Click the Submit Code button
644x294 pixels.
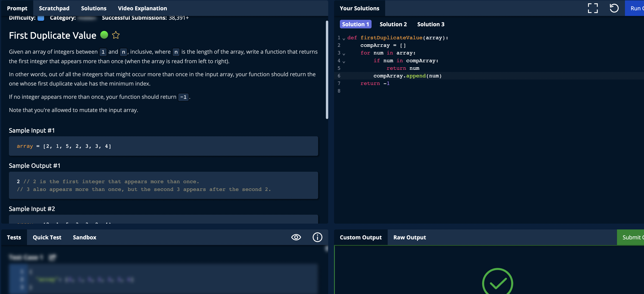(630, 237)
